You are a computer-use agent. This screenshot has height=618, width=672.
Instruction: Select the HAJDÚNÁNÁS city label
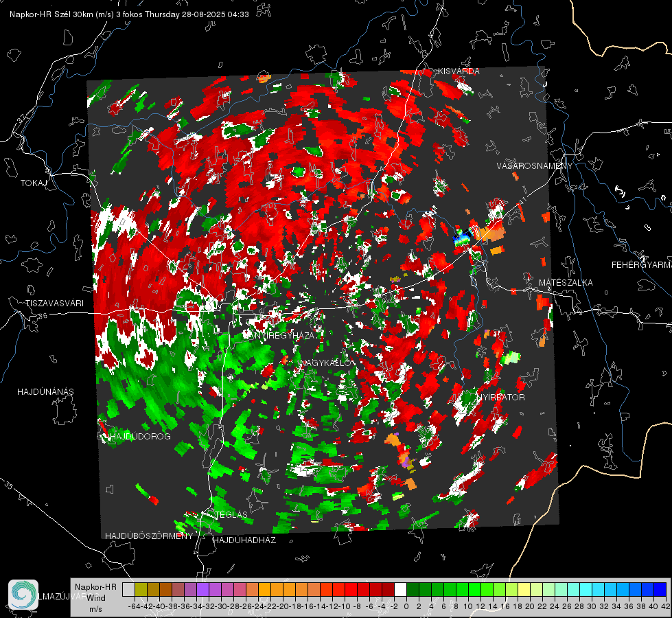coord(45,391)
